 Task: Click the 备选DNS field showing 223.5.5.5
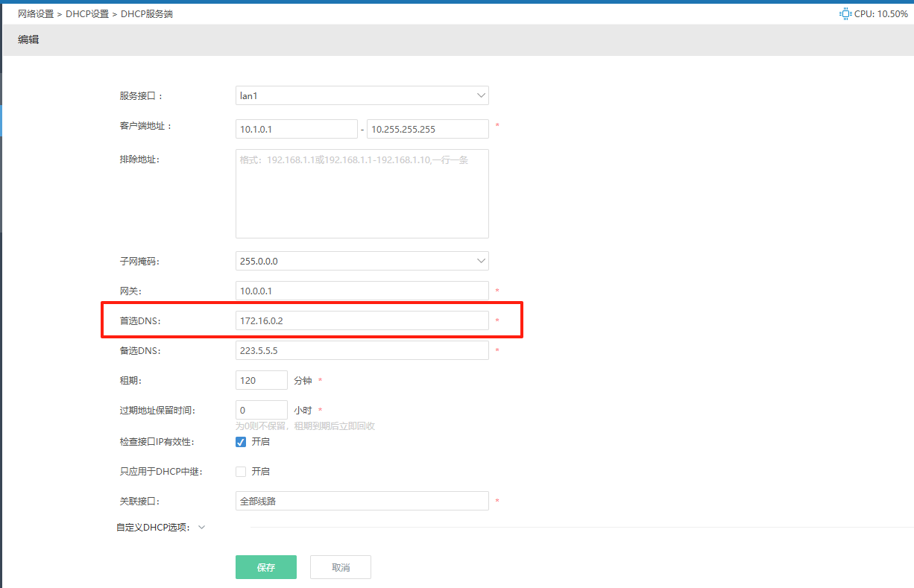pos(362,350)
